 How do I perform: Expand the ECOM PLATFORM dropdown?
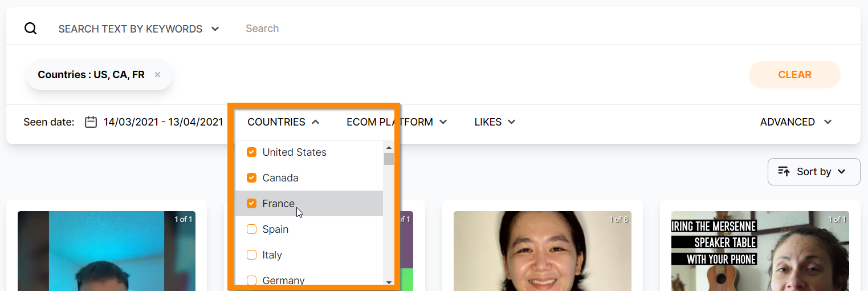pos(397,122)
